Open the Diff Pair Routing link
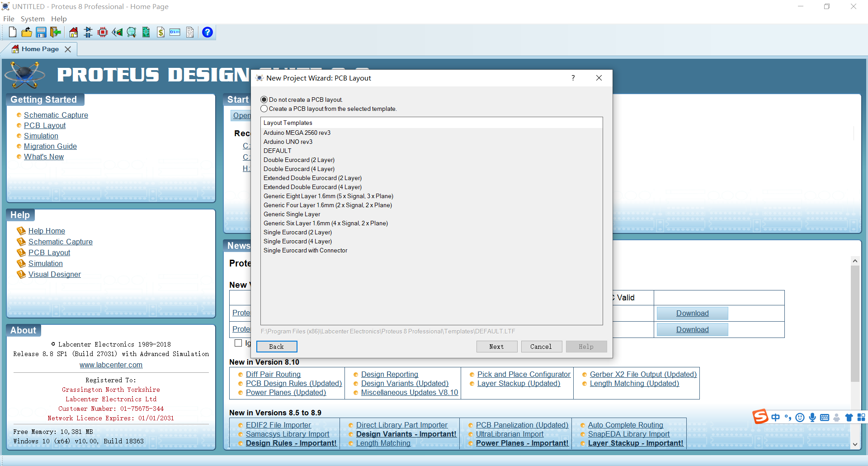Viewport: 868px width, 466px height. click(273, 374)
